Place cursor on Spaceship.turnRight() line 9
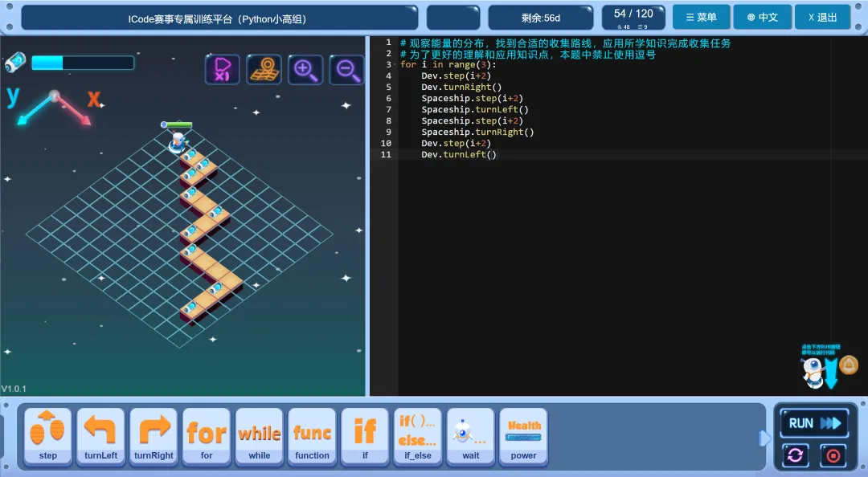868x477 pixels. [477, 132]
